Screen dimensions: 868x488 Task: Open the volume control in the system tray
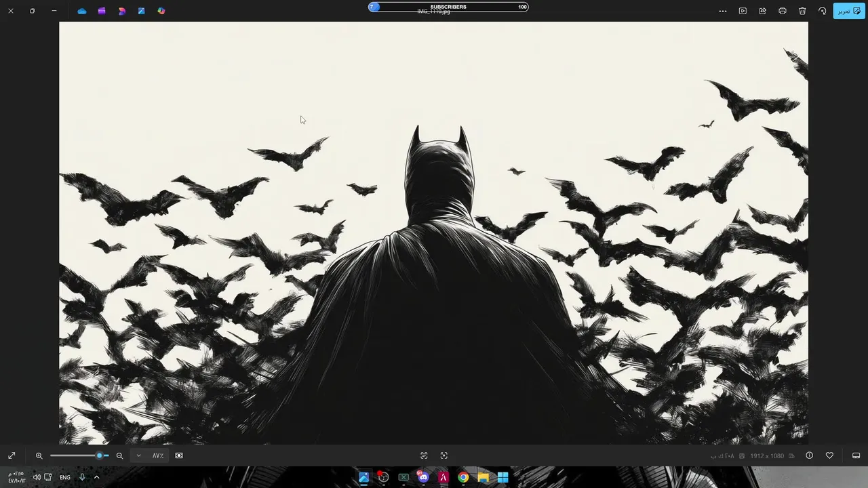pos(37,477)
